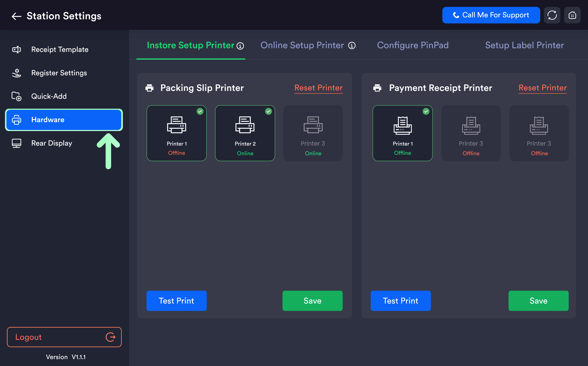Click the back arrow beside Station Settings

[x=16, y=16]
